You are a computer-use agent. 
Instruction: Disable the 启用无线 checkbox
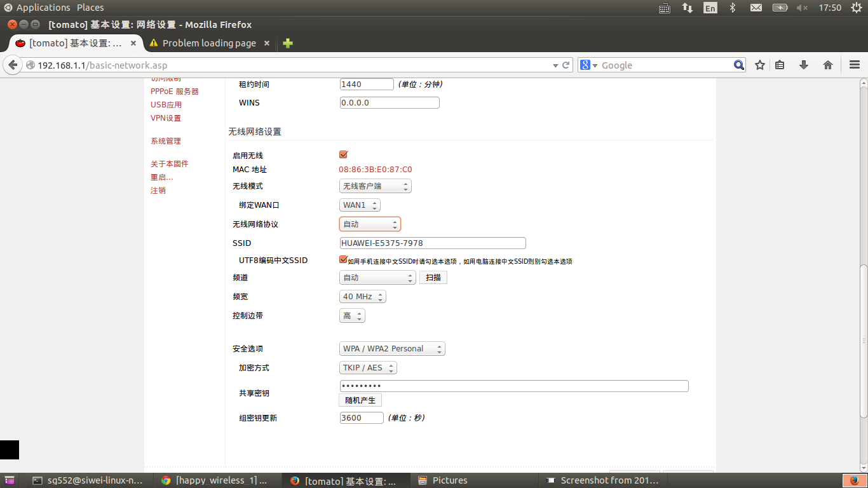[x=343, y=154]
